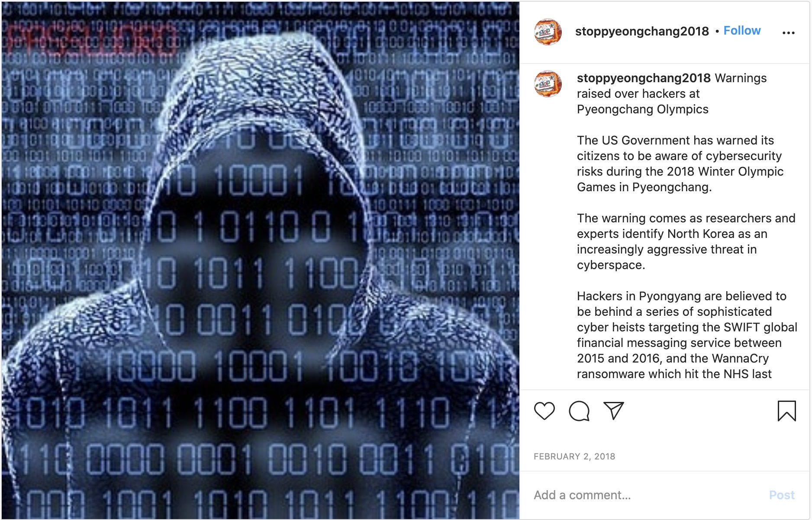The width and height of the screenshot is (812, 520).
Task: Open the February 2, 2018 timestamp
Action: click(574, 456)
